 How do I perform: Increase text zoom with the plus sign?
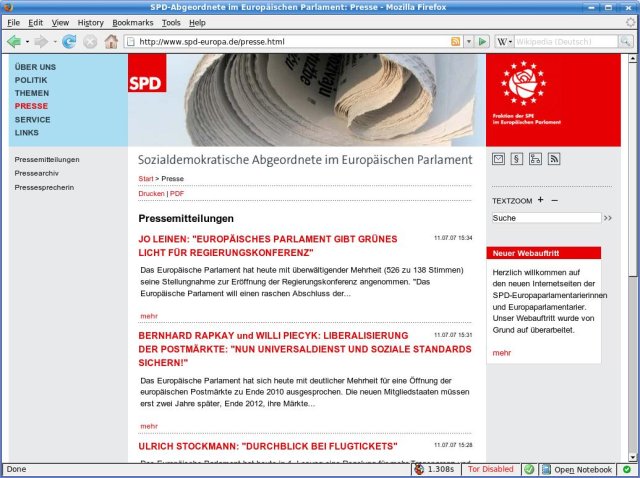point(540,200)
